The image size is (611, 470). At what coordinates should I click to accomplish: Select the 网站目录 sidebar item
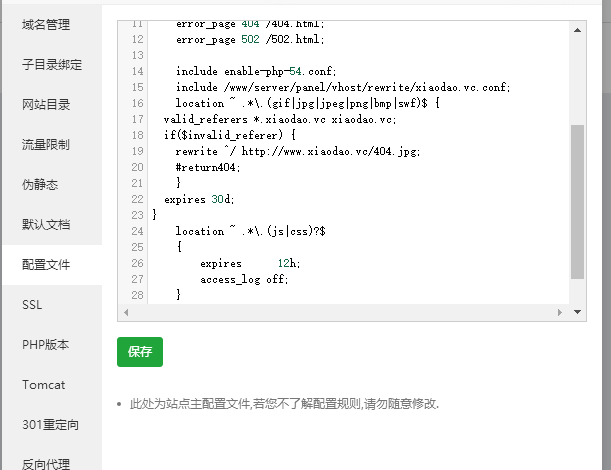pos(46,104)
